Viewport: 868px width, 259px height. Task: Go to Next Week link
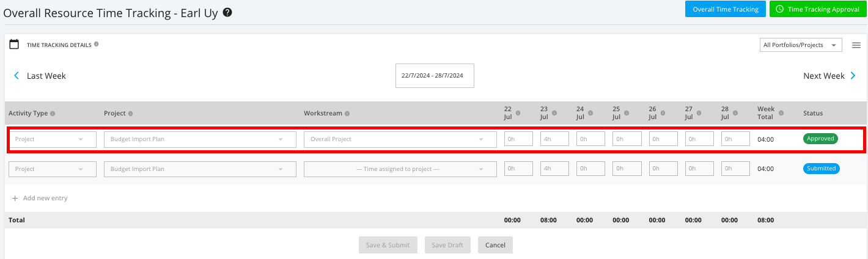click(x=824, y=76)
